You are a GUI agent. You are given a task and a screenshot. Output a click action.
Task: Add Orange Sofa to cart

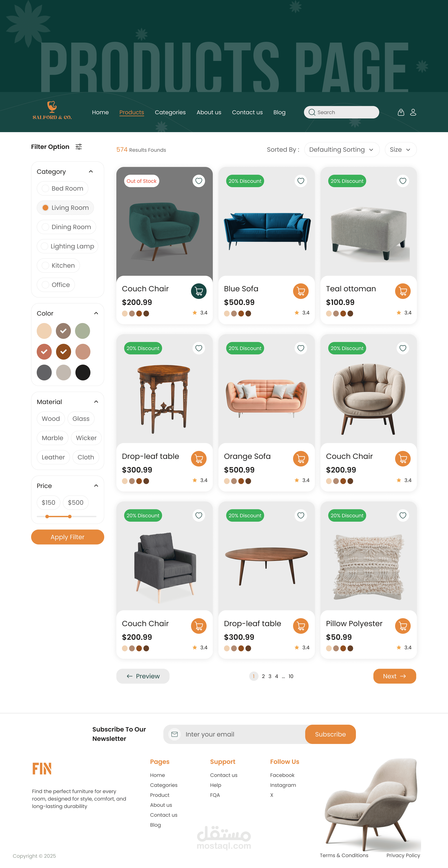(301, 459)
